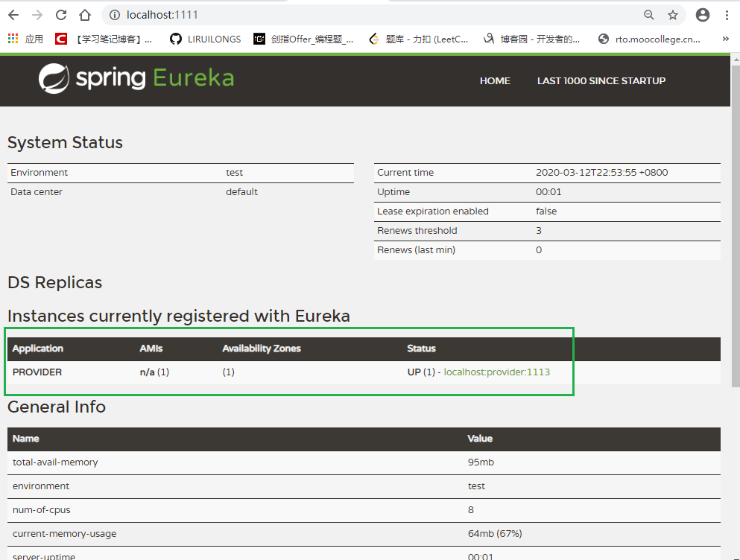The image size is (740, 560).
Task: Go back with the browser back arrow
Action: pos(13,15)
